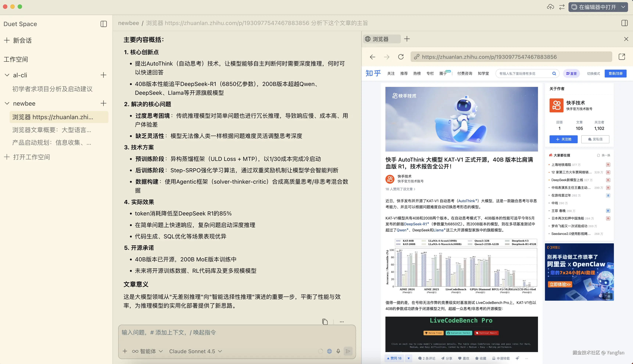Click the 登录/注册 button
633x364 pixels.
point(615,73)
